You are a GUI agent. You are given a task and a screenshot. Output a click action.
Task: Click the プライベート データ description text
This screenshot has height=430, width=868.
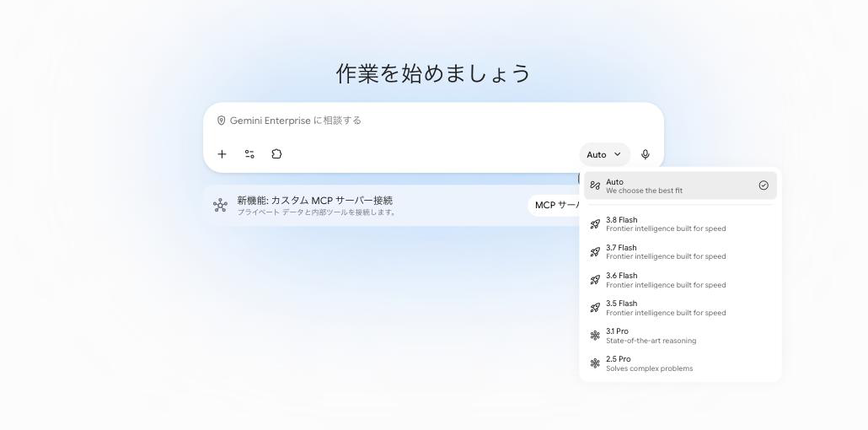[x=317, y=212]
